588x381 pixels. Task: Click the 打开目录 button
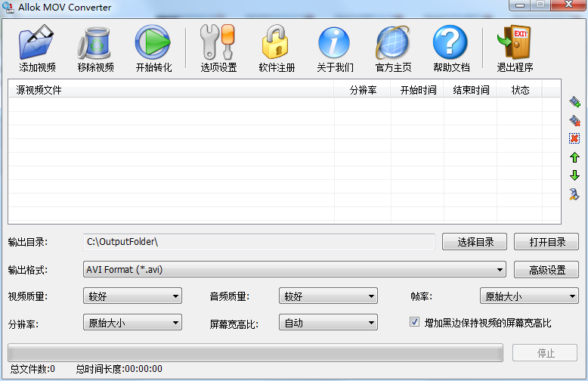(x=546, y=242)
